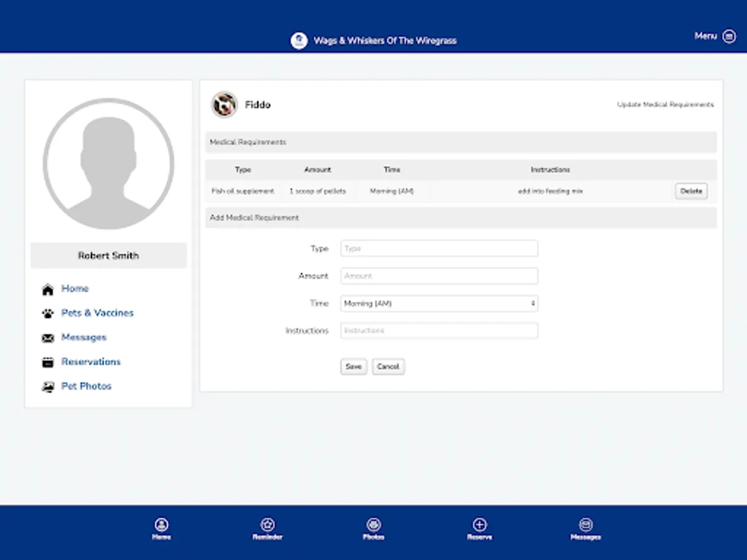This screenshot has width=747, height=560.
Task: Select the Reminder icon in the bottom navigation
Action: (267, 525)
